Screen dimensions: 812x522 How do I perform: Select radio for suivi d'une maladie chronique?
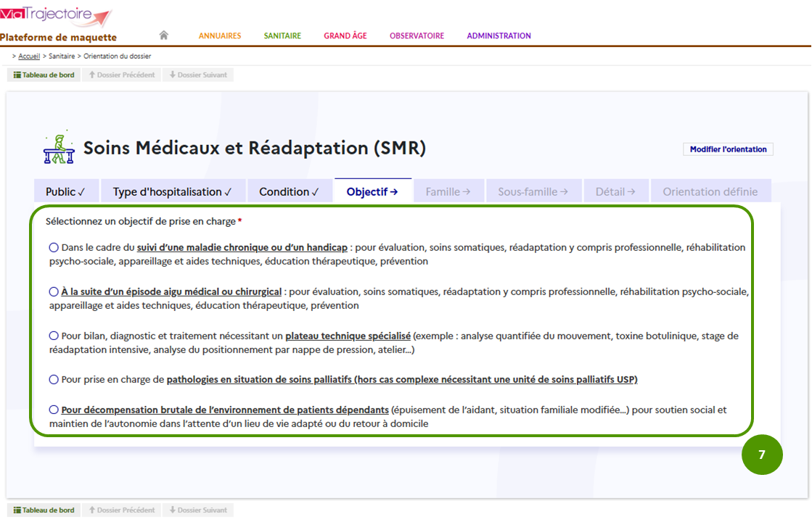54,247
